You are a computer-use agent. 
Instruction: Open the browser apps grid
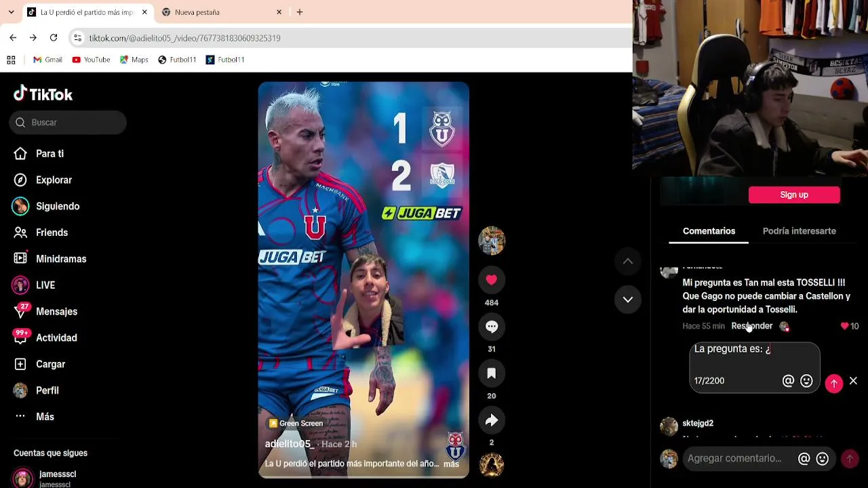tap(11, 60)
